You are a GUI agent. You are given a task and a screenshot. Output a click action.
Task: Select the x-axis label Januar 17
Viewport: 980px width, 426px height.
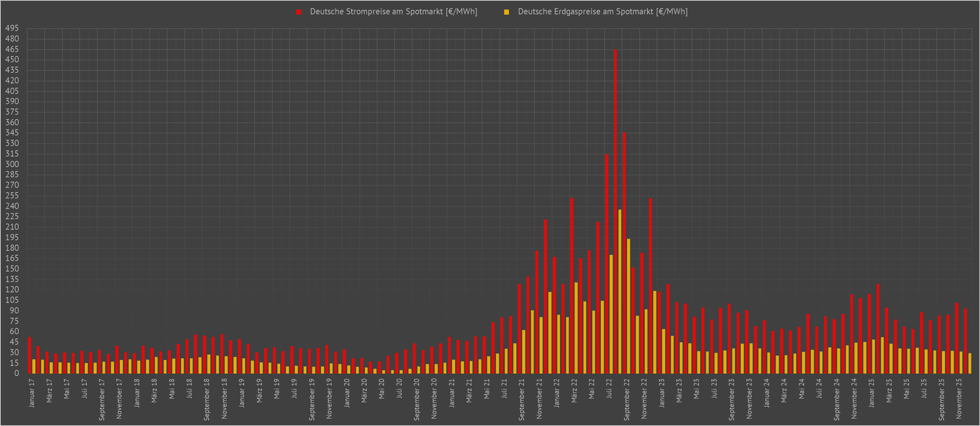[x=32, y=394]
